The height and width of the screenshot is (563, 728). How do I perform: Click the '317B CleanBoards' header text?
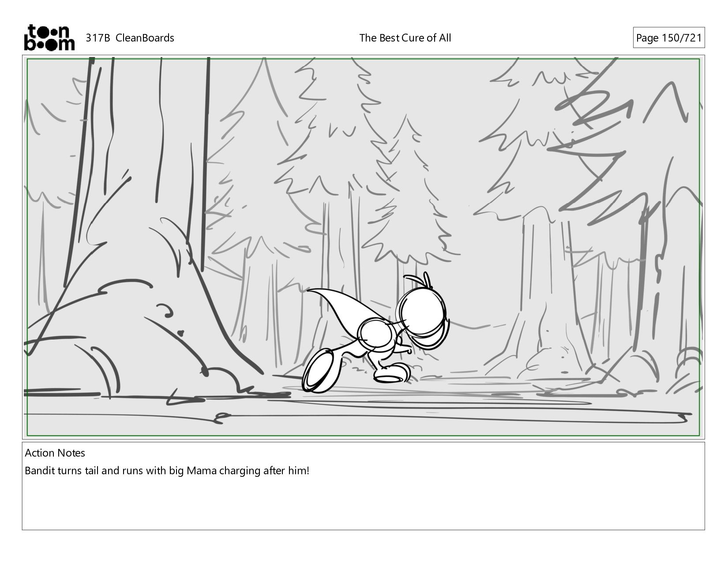point(130,38)
